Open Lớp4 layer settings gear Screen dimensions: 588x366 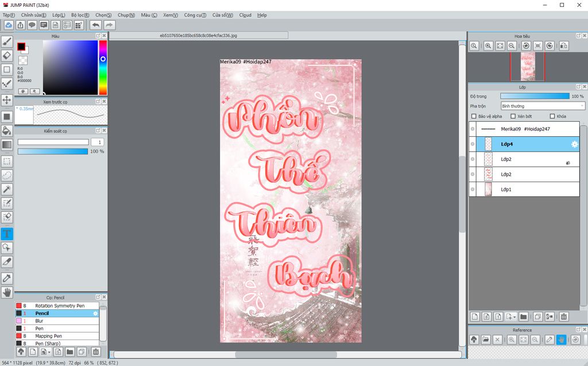coord(574,144)
